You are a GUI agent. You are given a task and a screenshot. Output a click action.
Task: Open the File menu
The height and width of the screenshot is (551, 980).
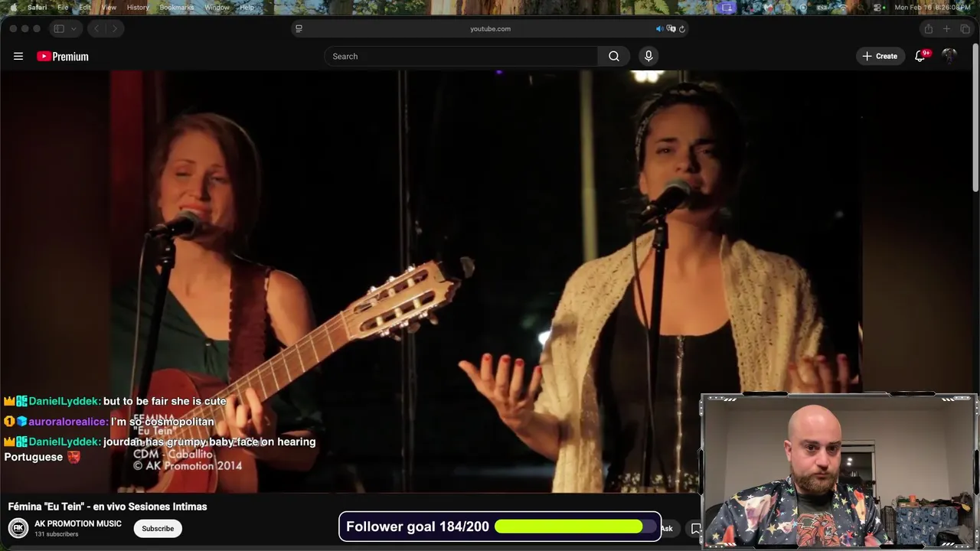[63, 7]
